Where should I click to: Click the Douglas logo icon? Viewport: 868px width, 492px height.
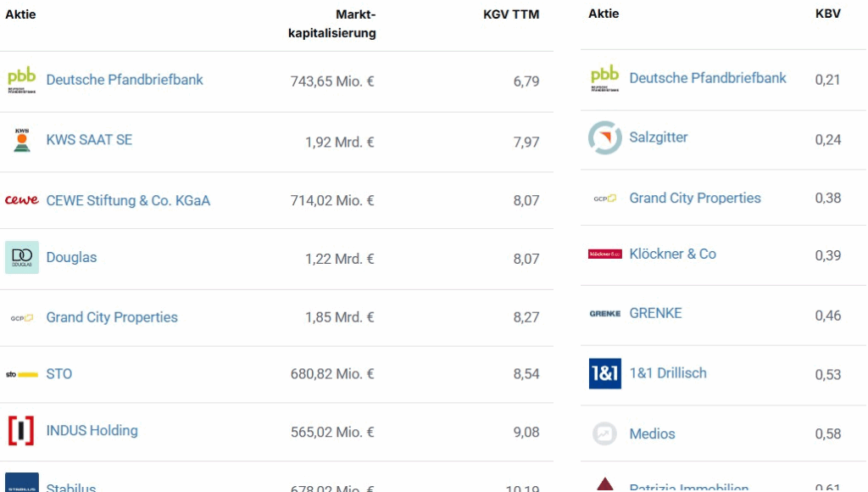point(21,257)
